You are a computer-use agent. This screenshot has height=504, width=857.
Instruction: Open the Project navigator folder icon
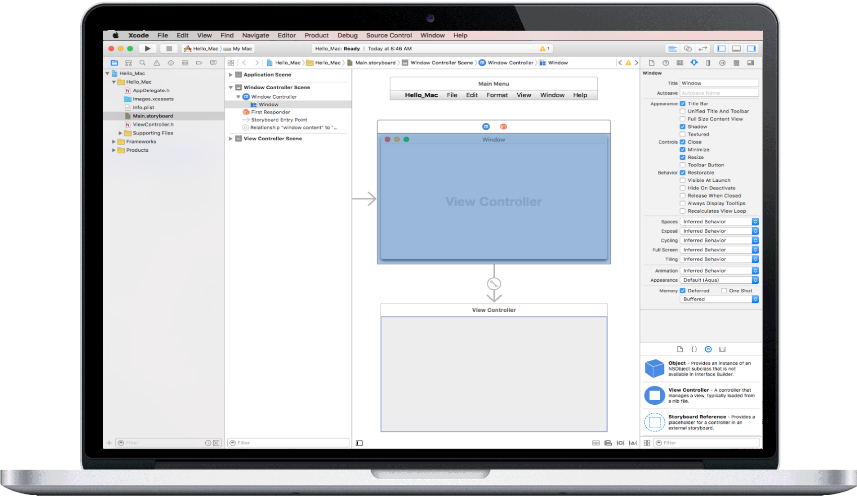(x=114, y=63)
